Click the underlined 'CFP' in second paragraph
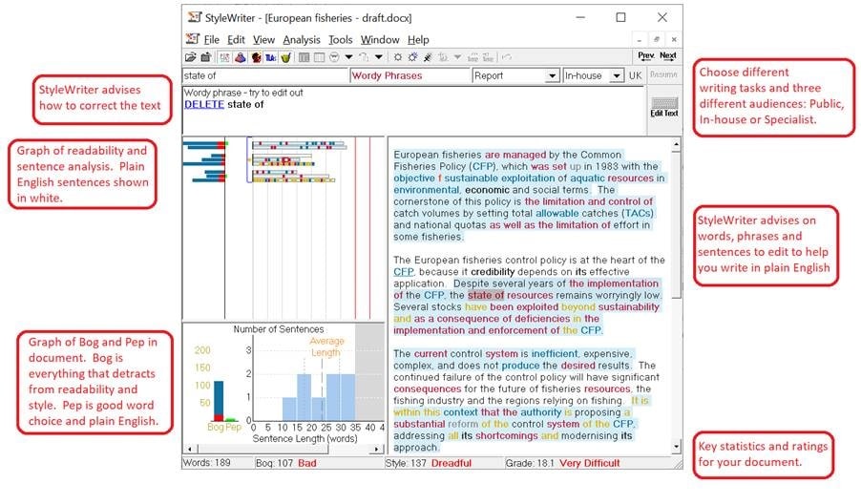 (x=403, y=272)
